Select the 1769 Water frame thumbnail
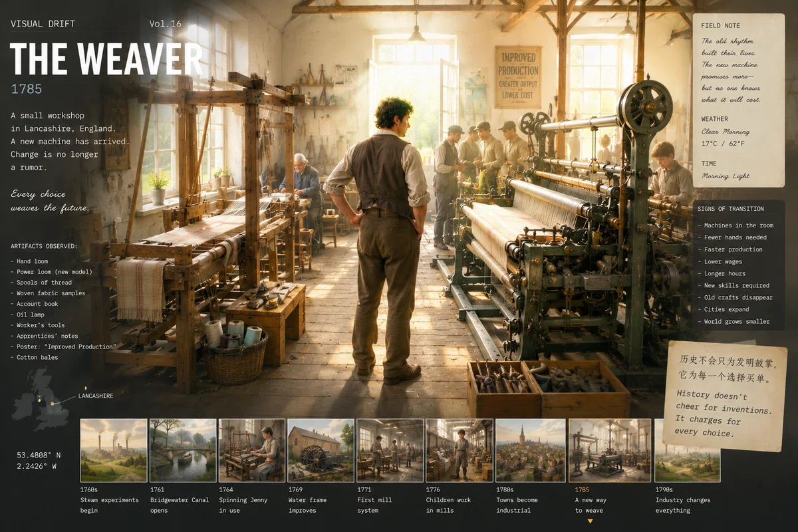The image size is (798, 532). (x=321, y=450)
